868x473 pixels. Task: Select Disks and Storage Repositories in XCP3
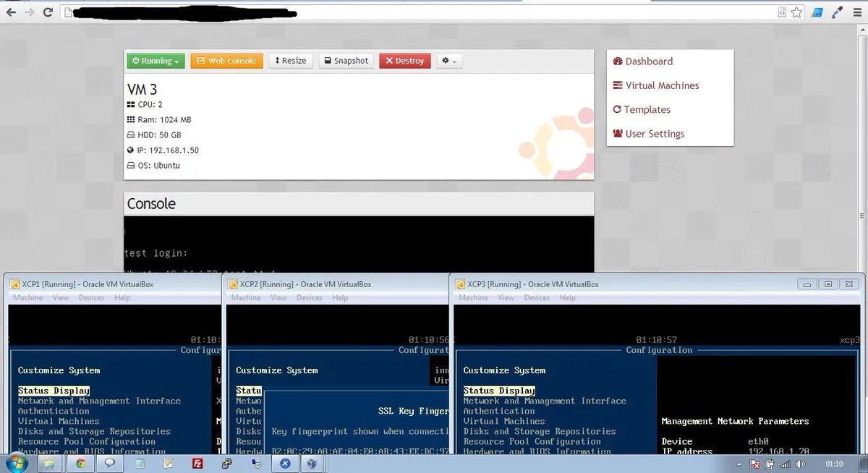540,431
